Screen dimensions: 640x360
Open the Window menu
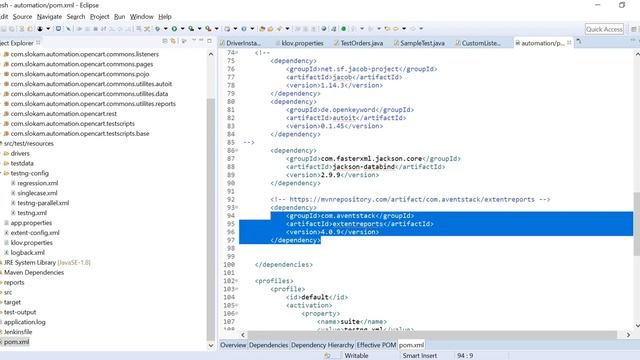(142, 17)
